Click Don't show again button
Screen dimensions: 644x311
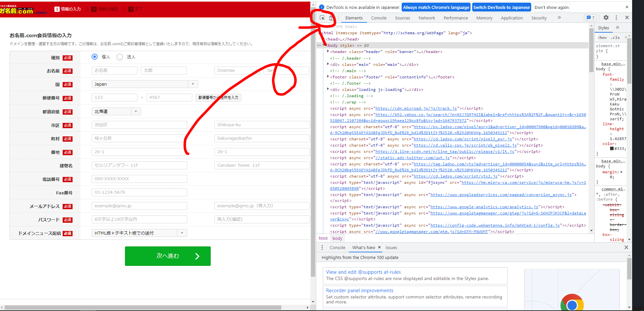(551, 7)
